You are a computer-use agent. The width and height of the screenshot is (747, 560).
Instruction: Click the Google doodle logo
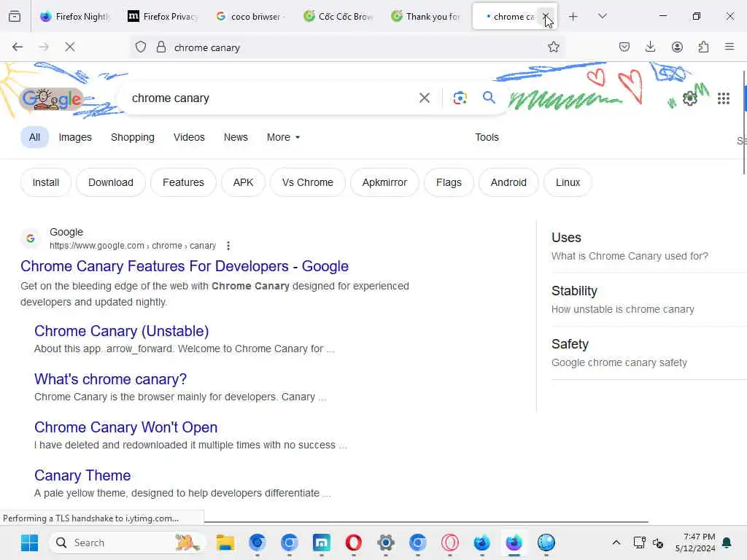[52, 99]
